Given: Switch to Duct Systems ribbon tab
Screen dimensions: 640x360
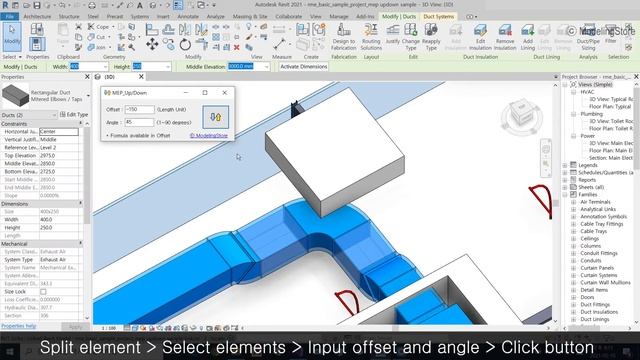Looking at the screenshot, I should coord(438,17).
